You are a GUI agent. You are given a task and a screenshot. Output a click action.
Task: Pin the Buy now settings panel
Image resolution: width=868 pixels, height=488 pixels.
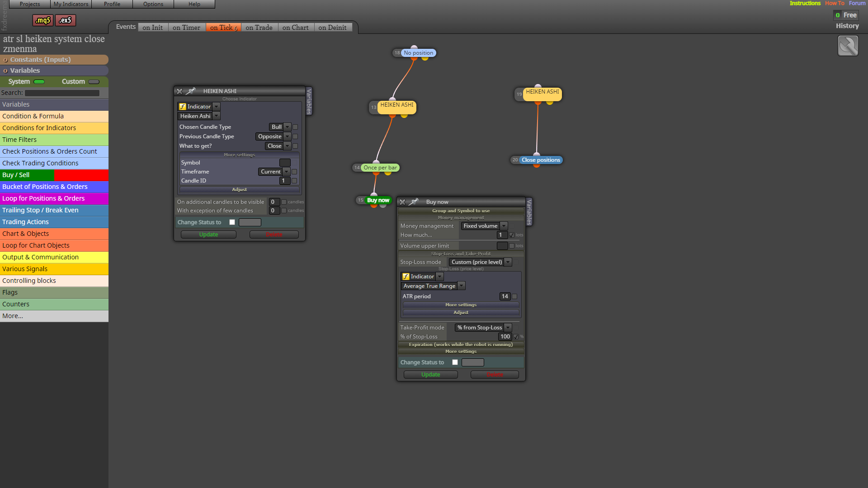tap(414, 202)
